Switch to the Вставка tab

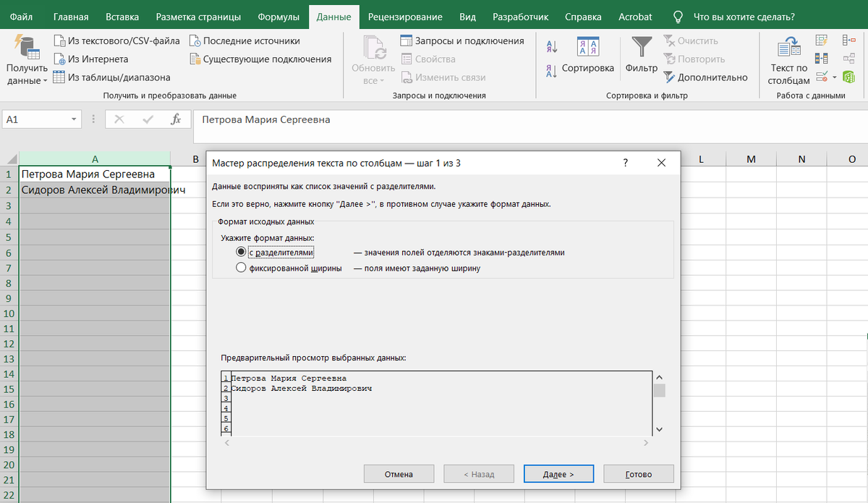pos(122,17)
